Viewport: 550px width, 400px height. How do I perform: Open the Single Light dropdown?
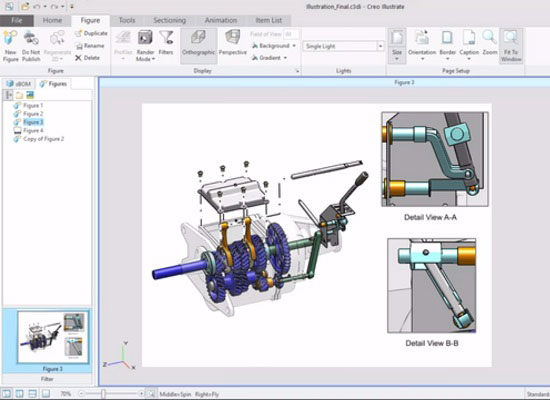tap(380, 46)
